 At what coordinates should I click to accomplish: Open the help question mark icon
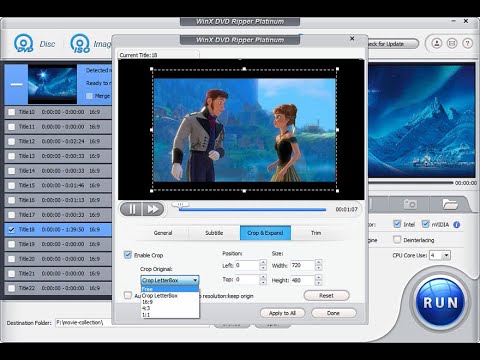[467, 43]
